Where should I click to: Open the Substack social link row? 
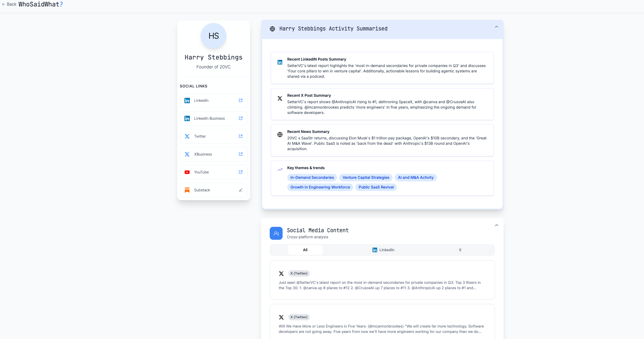tap(213, 190)
